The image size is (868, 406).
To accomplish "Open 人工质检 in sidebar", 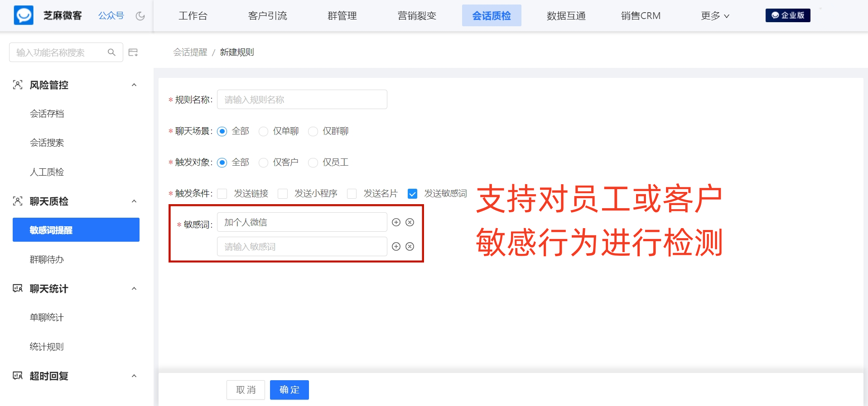I will 47,172.
